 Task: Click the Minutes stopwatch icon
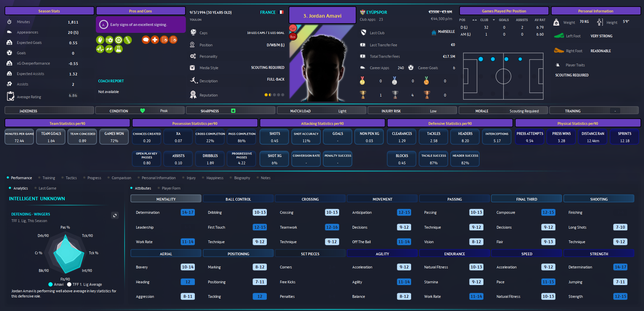pos(9,22)
